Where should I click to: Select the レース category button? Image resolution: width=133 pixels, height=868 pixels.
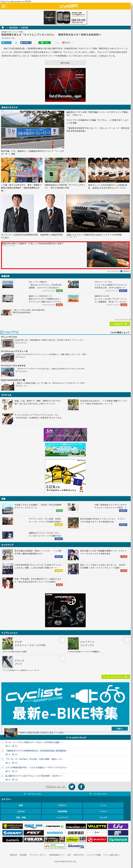[103, 805]
